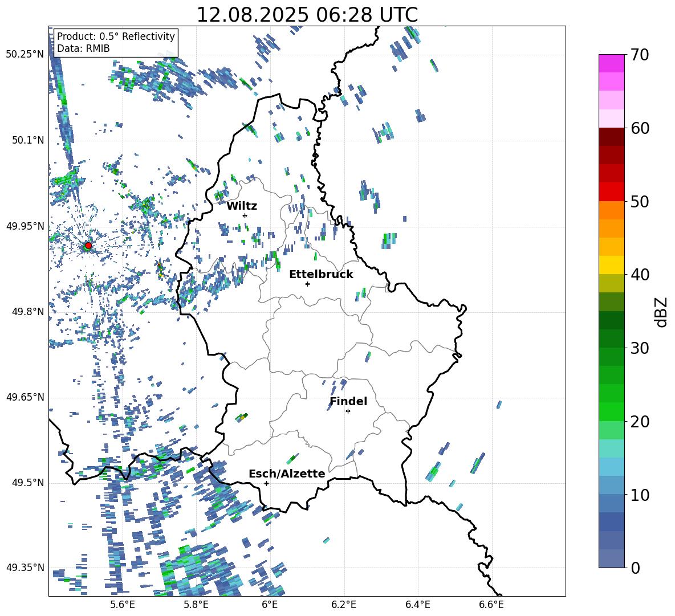Click the 49.8°N latitude label
This screenshot has height=616, width=675.
(x=27, y=312)
